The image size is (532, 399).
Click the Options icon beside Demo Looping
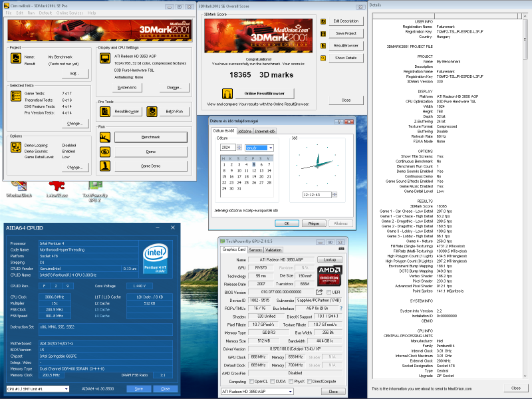click(16, 147)
